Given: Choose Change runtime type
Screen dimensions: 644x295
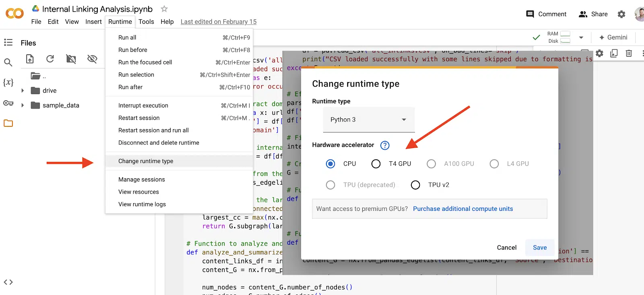Looking at the screenshot, I should coord(179,161).
